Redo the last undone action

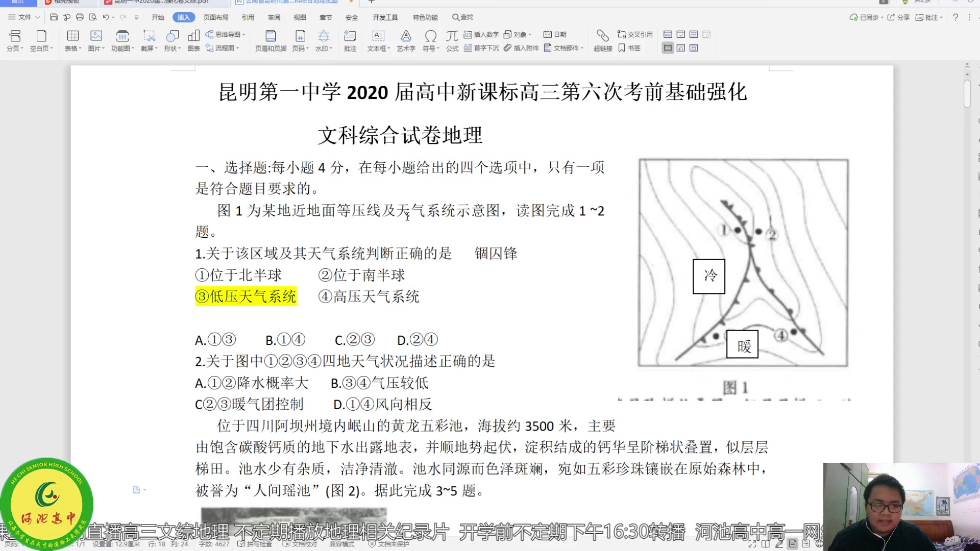pos(123,17)
